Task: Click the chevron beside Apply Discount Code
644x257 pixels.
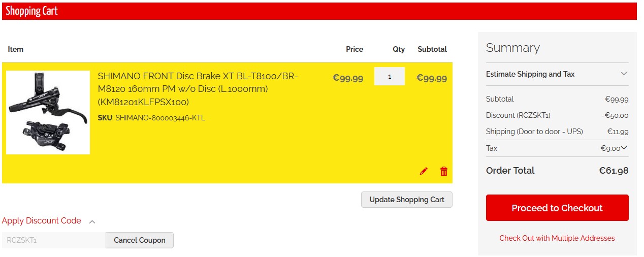Action: tap(92, 221)
